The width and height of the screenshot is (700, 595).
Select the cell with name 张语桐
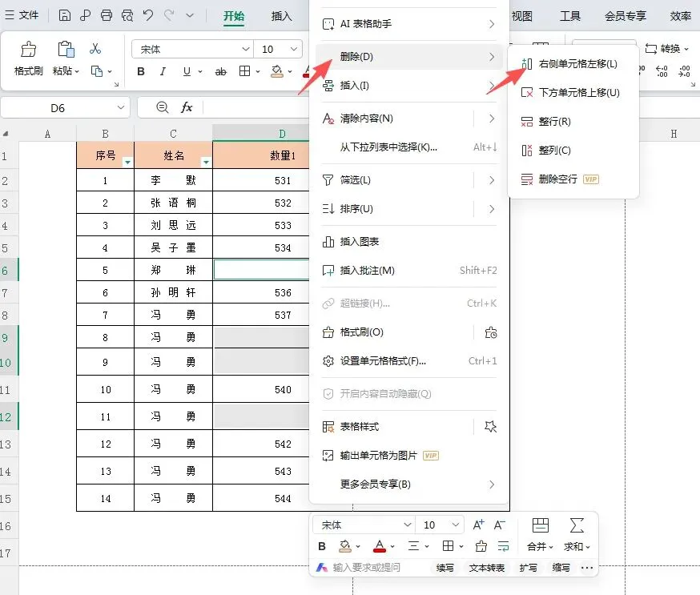click(x=173, y=203)
